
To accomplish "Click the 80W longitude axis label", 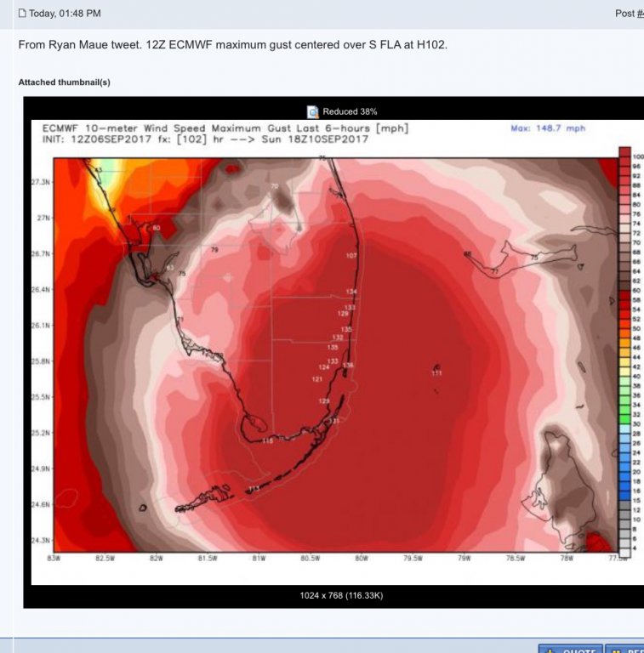I will click(362, 559).
